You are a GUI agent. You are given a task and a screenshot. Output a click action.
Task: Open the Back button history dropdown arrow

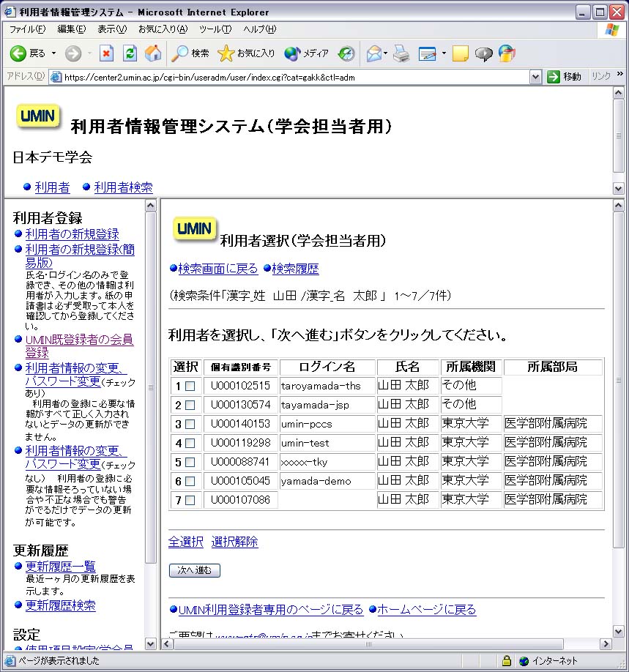click(x=53, y=53)
